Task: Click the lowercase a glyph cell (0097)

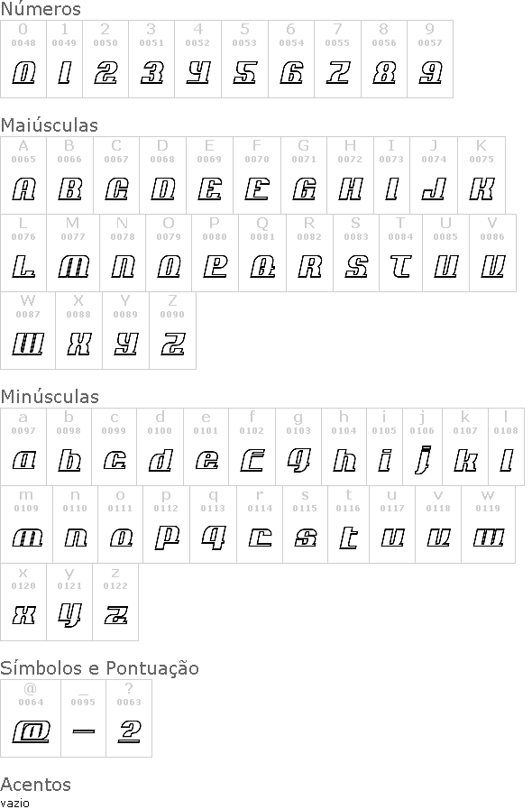Action: [23, 446]
